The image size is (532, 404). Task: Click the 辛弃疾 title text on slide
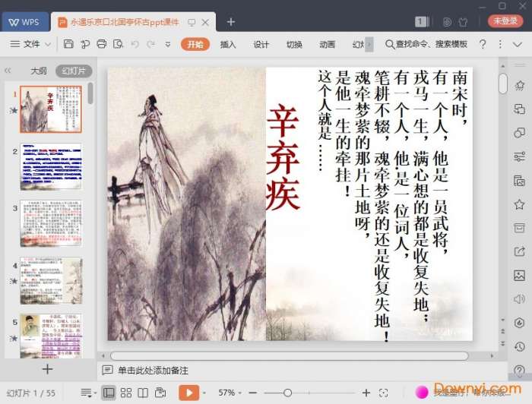click(283, 156)
